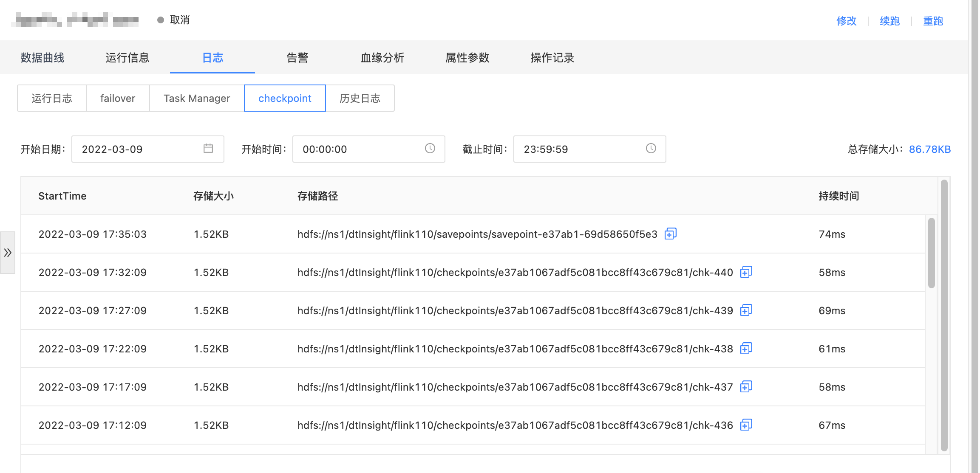
Task: Open the 截止时间 23:59:59 time picker
Action: [x=590, y=149]
